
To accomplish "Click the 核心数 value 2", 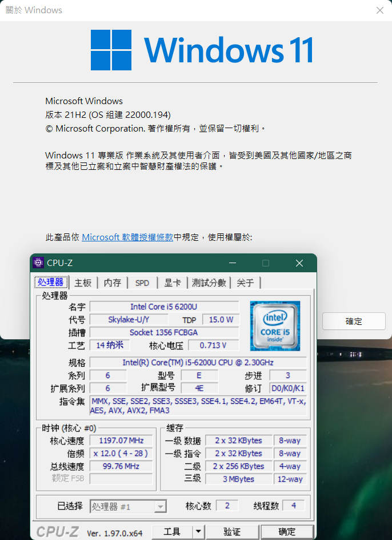I will [x=227, y=506].
